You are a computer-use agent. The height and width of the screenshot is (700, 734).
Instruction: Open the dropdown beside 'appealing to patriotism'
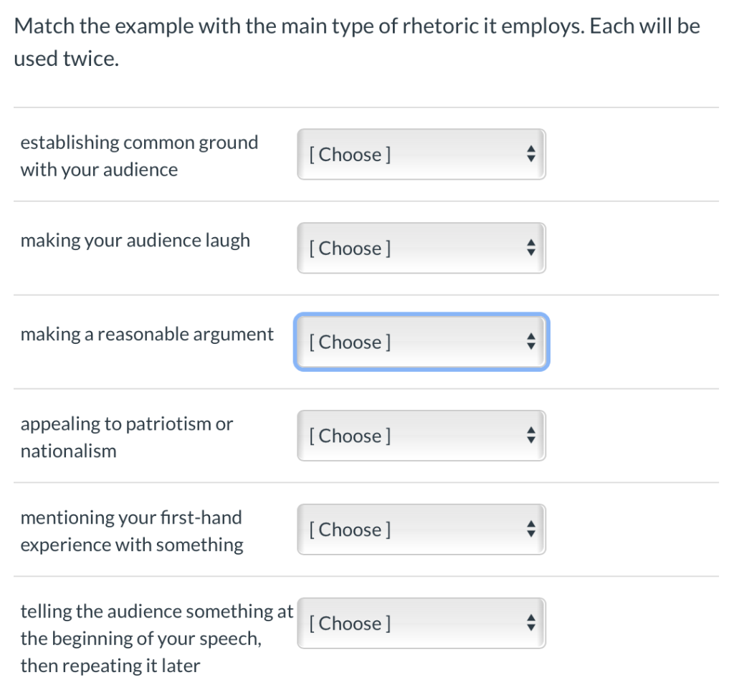coord(421,436)
